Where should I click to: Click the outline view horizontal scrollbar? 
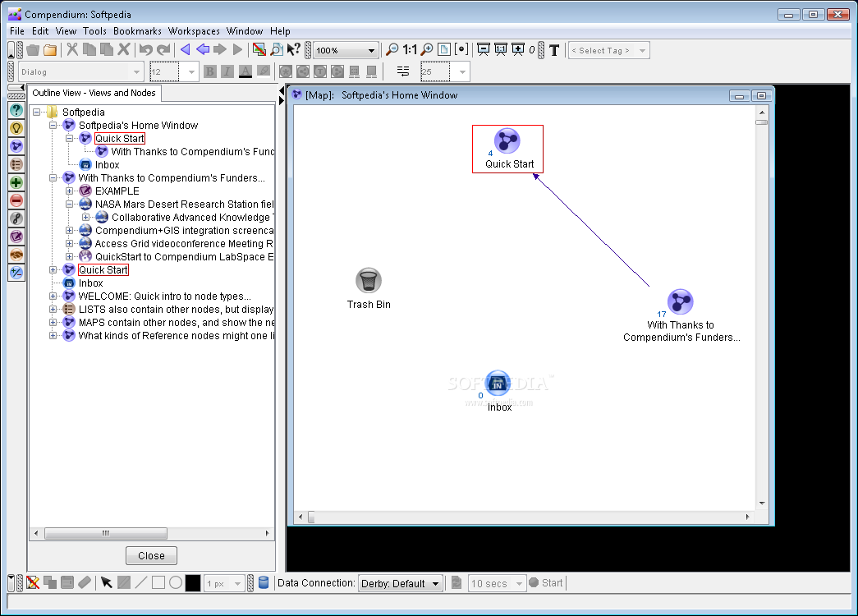pyautogui.click(x=106, y=533)
